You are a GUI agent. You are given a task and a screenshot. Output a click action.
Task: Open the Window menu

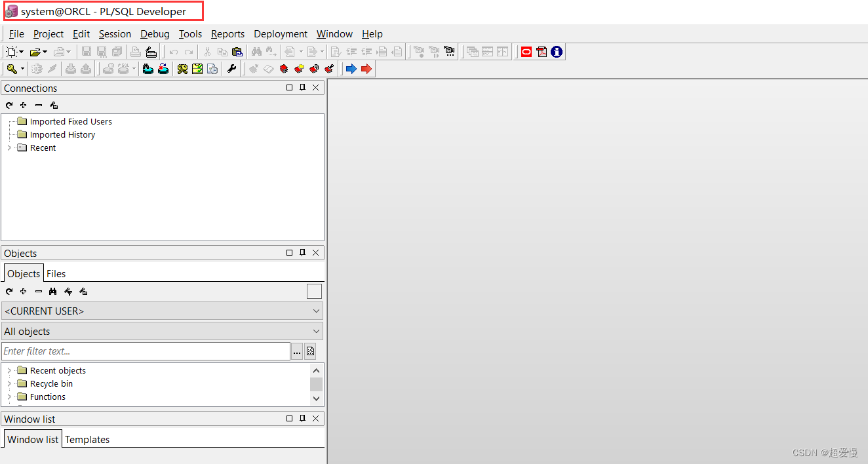[334, 34]
